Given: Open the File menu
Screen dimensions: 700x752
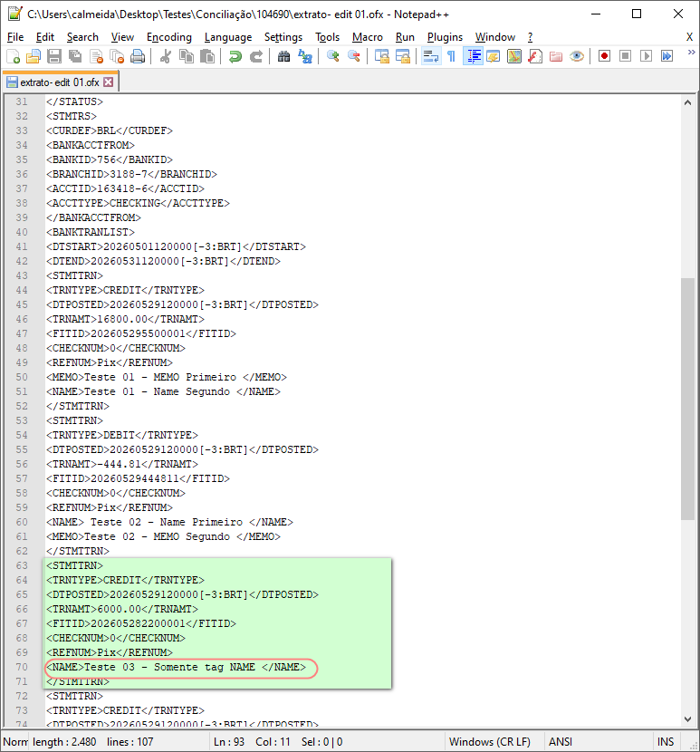Looking at the screenshot, I should 15,37.
